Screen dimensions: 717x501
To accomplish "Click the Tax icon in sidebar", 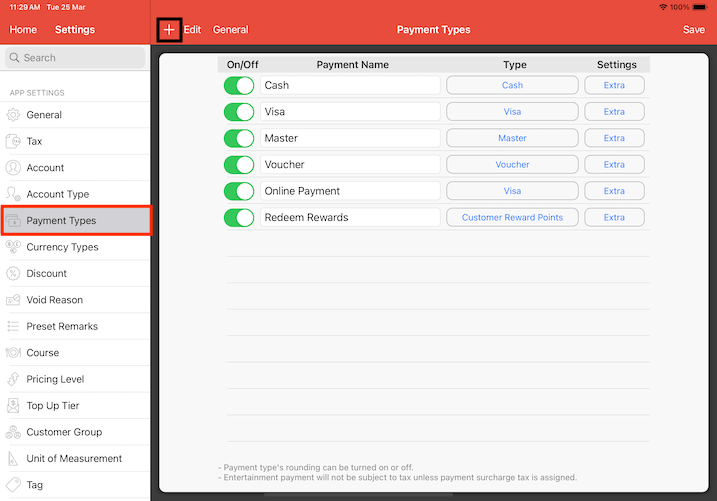I will click(x=13, y=141).
